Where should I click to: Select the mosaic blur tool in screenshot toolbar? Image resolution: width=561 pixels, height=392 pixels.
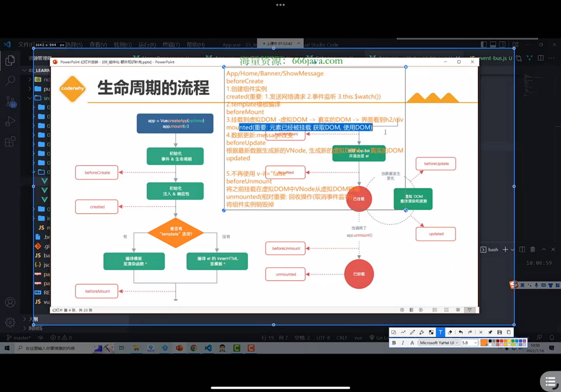coord(431,332)
